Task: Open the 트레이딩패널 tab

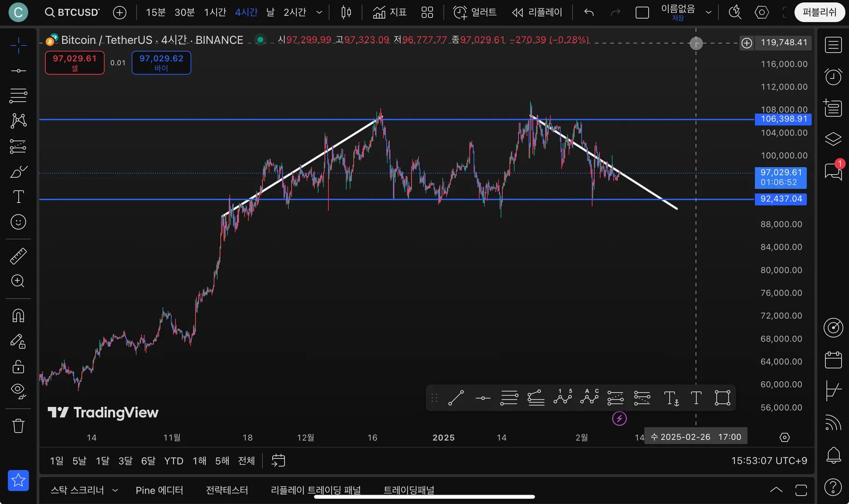Action: pyautogui.click(x=409, y=490)
